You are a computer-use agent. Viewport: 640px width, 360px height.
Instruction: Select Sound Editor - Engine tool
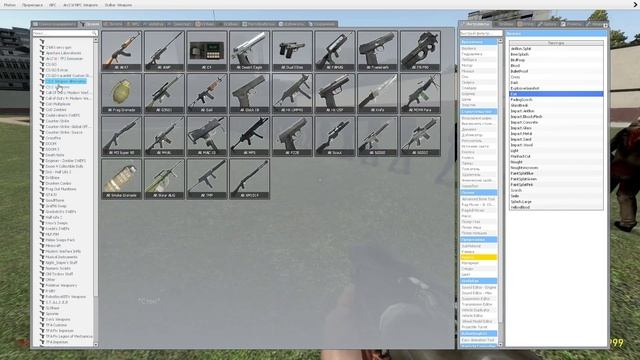478,287
